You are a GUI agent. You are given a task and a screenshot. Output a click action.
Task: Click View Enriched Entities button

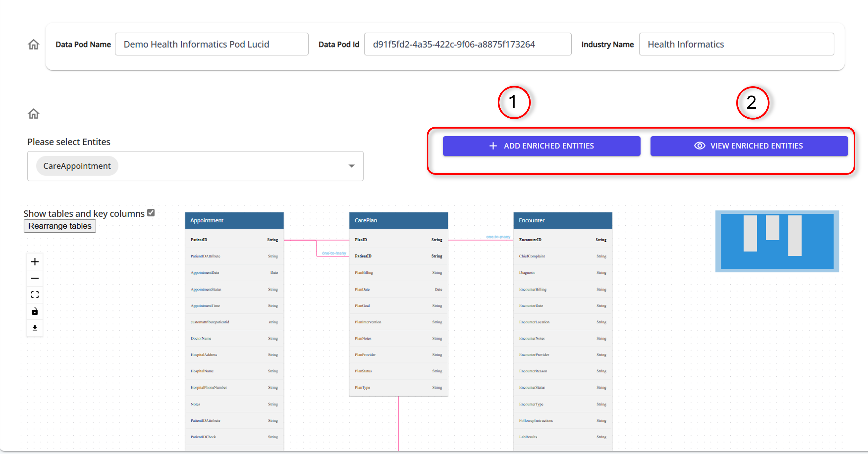pos(749,146)
